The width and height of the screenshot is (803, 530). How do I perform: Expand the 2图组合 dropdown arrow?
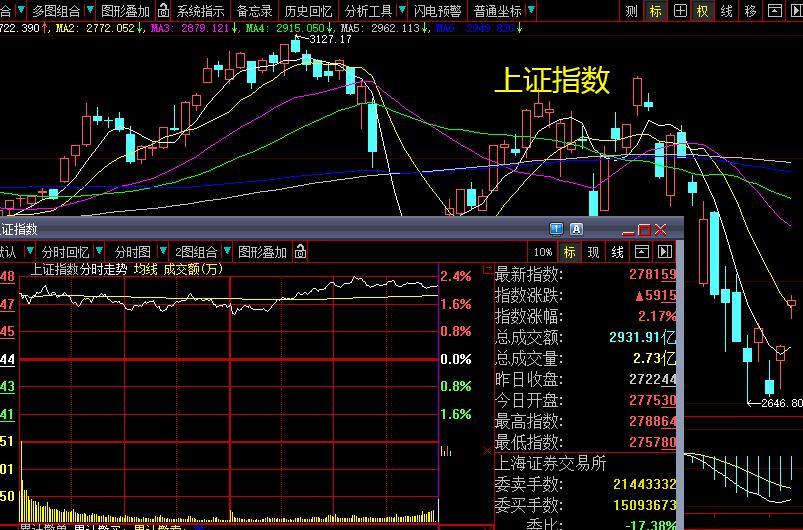(x=227, y=251)
